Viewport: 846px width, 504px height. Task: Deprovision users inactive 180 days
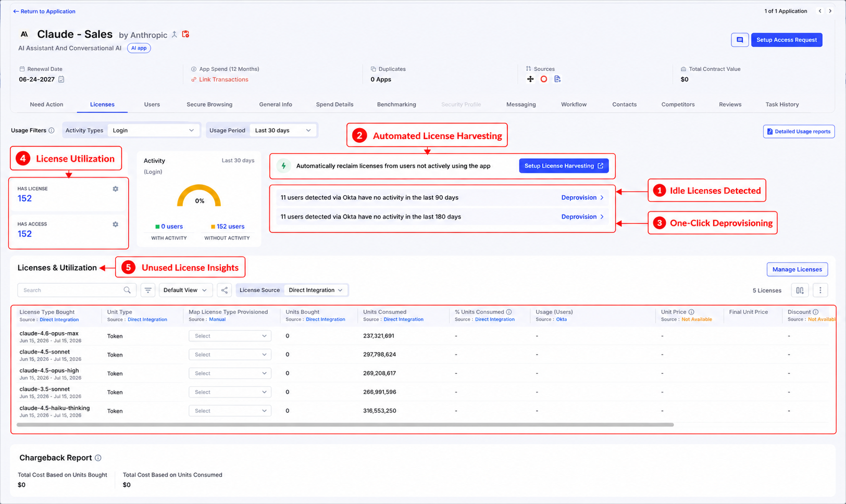[x=582, y=217]
